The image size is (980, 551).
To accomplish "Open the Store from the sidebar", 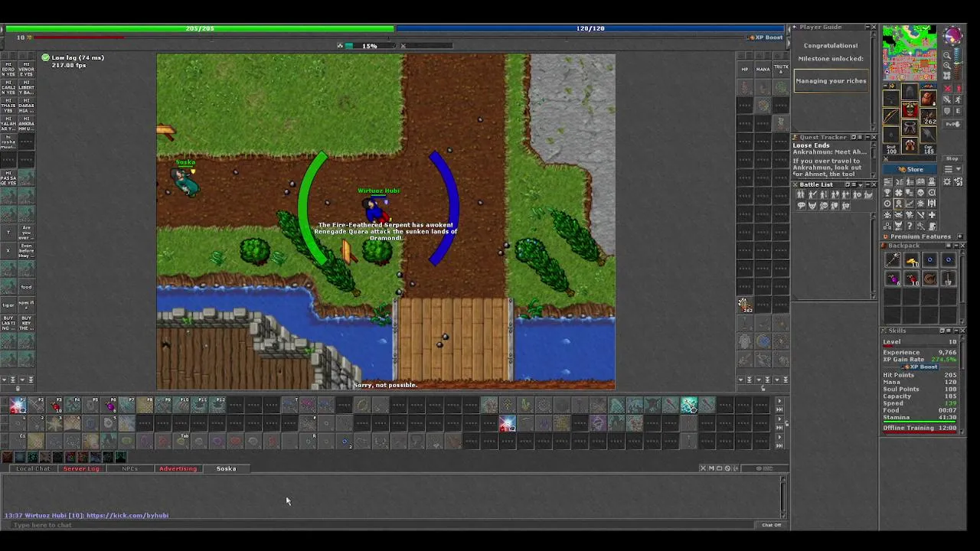I will [910, 170].
